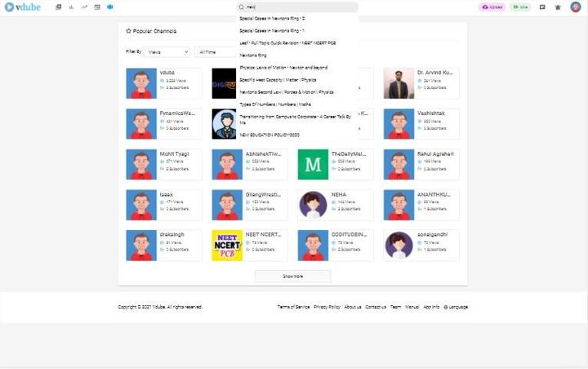
Task: Open the AbhishekTiw... channel avatar
Action: click(x=227, y=165)
